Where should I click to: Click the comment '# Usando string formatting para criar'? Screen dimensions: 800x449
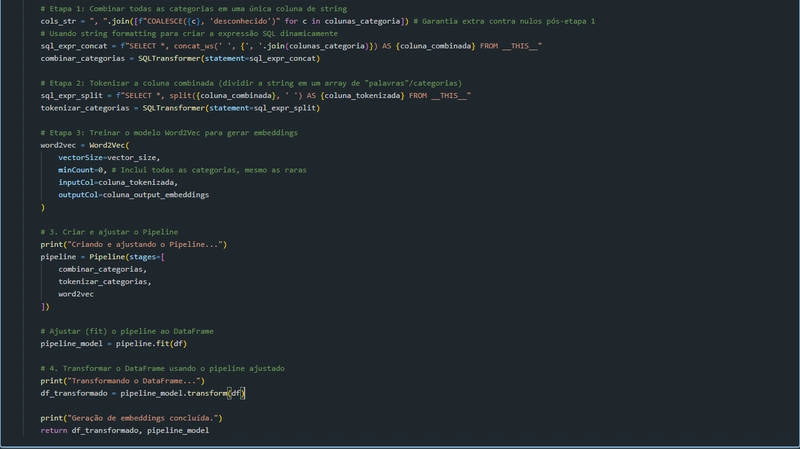pos(120,33)
